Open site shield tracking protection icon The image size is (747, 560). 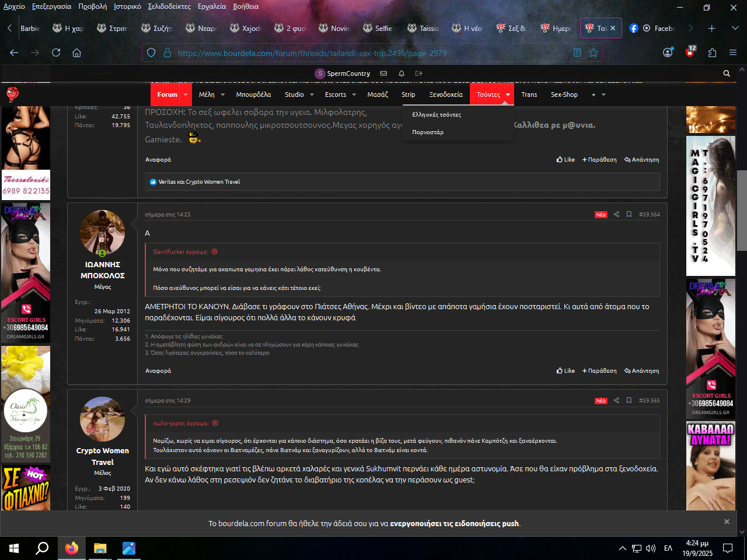point(151,52)
